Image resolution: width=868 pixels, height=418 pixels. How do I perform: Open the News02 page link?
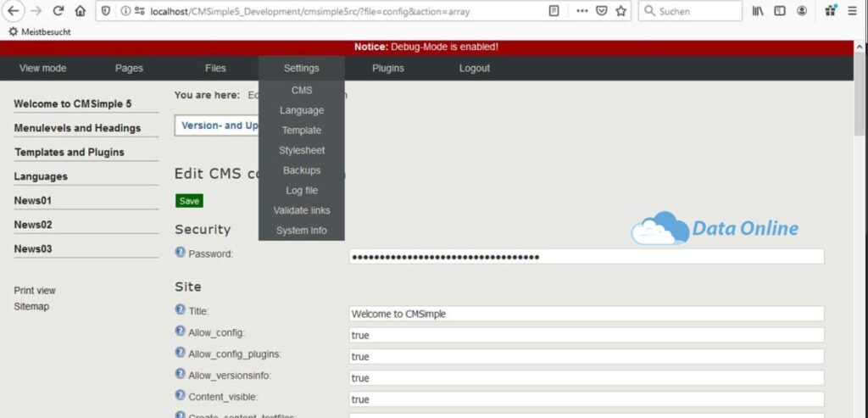pos(33,224)
